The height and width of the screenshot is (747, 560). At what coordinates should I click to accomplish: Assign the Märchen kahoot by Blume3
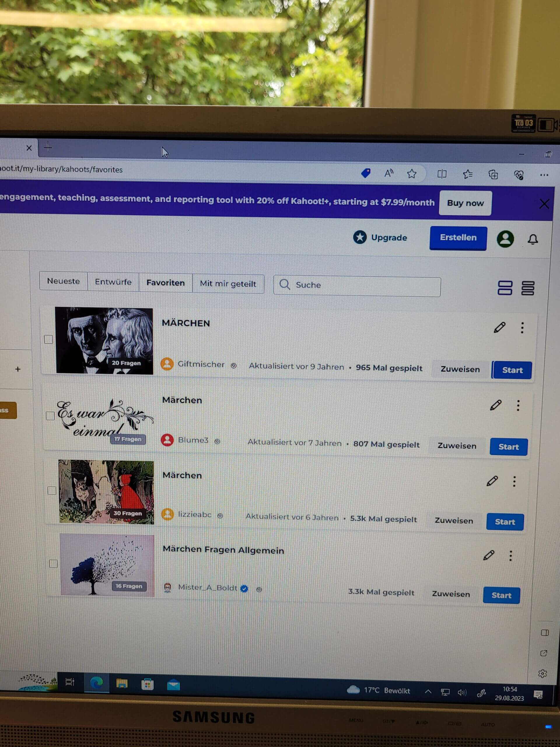coord(457,446)
